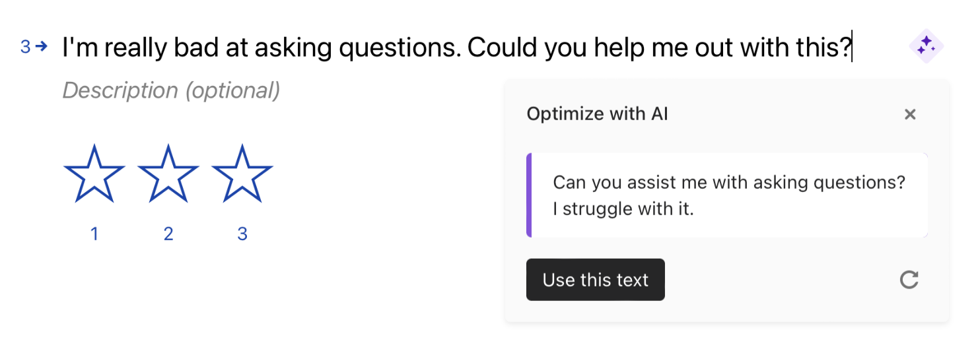Image resolution: width=980 pixels, height=363 pixels.
Task: Click "I struggle with it." suggestion line
Action: pos(623,210)
